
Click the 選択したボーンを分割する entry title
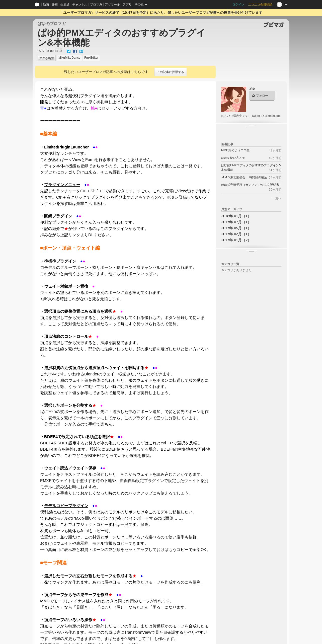click(68, 406)
